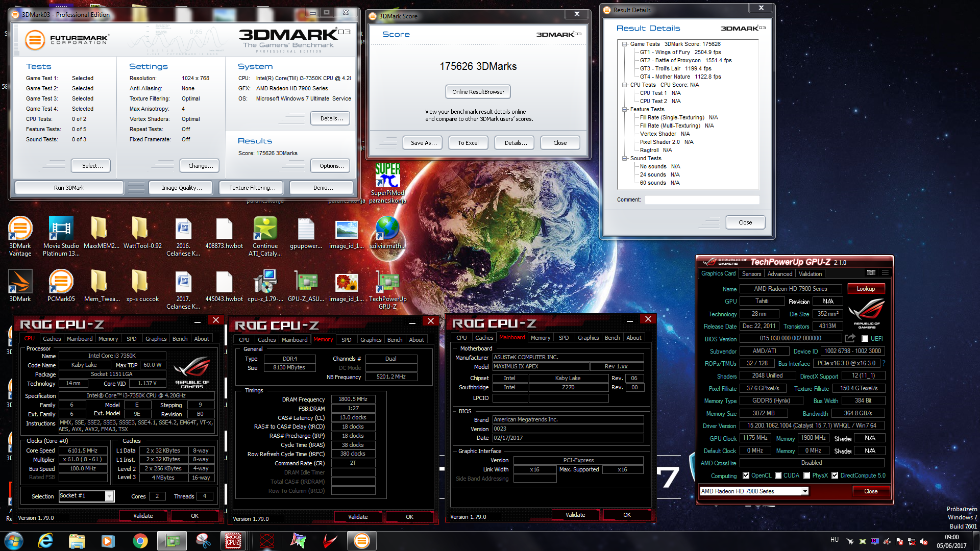Switch to the Sensors tab in GPU-Z

click(751, 274)
